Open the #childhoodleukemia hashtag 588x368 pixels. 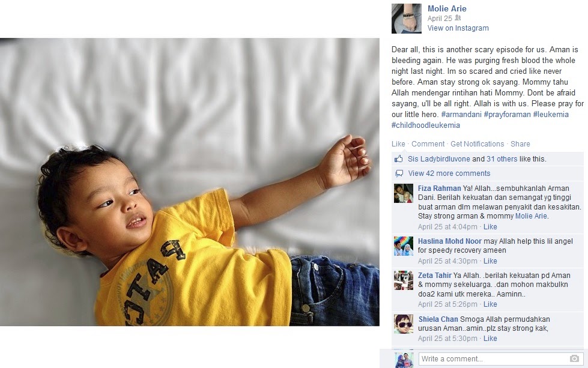click(426, 125)
